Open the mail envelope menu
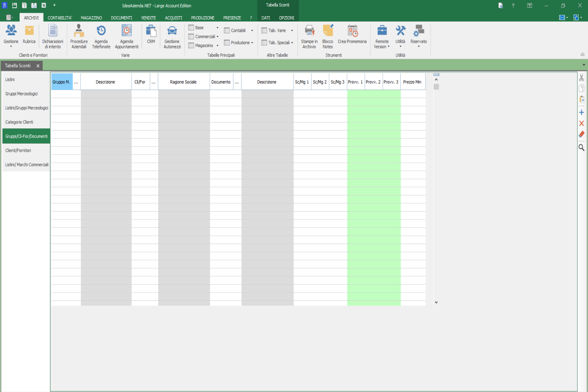588x392 pixels. coord(563,17)
